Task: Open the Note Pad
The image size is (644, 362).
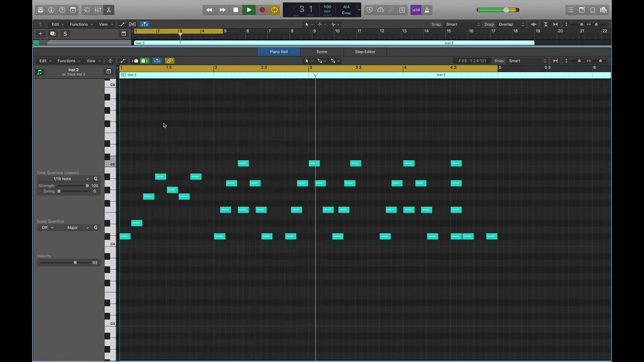Action: pos(582,10)
